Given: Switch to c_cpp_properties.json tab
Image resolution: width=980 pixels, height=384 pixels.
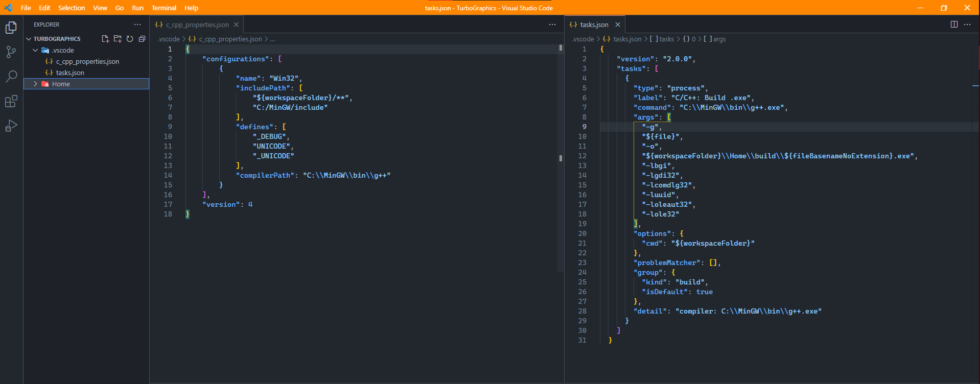Looking at the screenshot, I should click(x=197, y=25).
